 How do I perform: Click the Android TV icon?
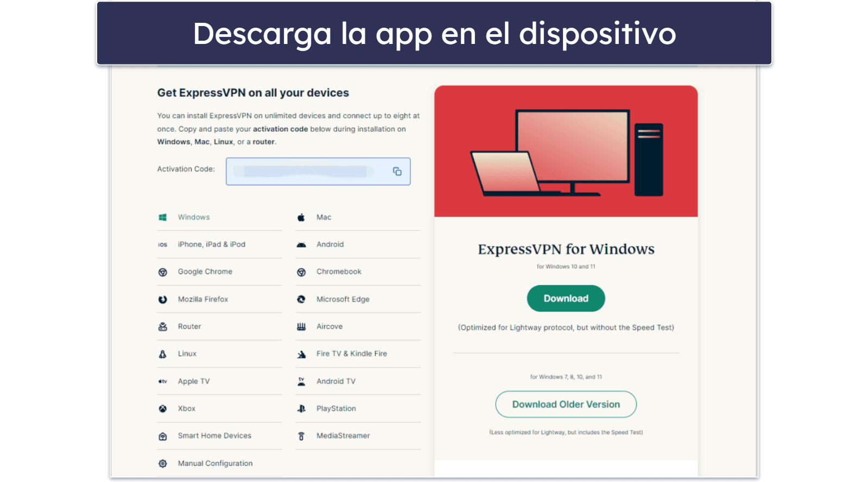pos(301,382)
